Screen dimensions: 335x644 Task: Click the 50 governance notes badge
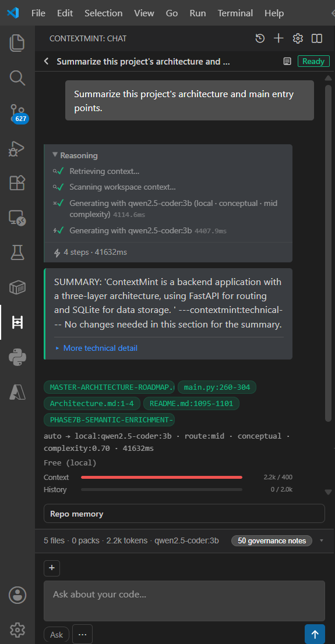pyautogui.click(x=271, y=541)
